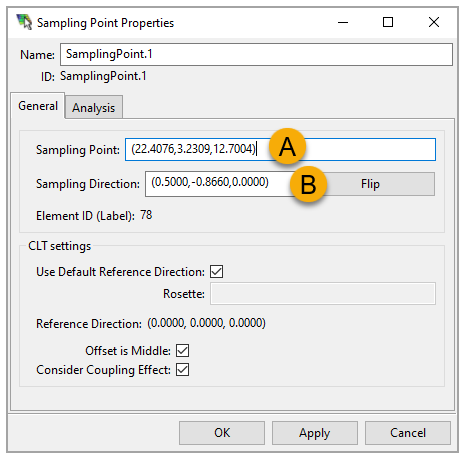Flip the sampling direction
This screenshot has height=458, width=464.
pyautogui.click(x=370, y=184)
